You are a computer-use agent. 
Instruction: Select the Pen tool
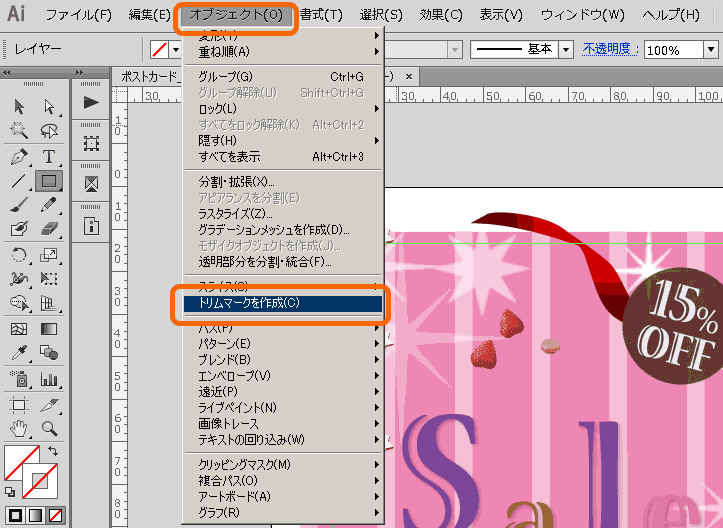click(19, 156)
